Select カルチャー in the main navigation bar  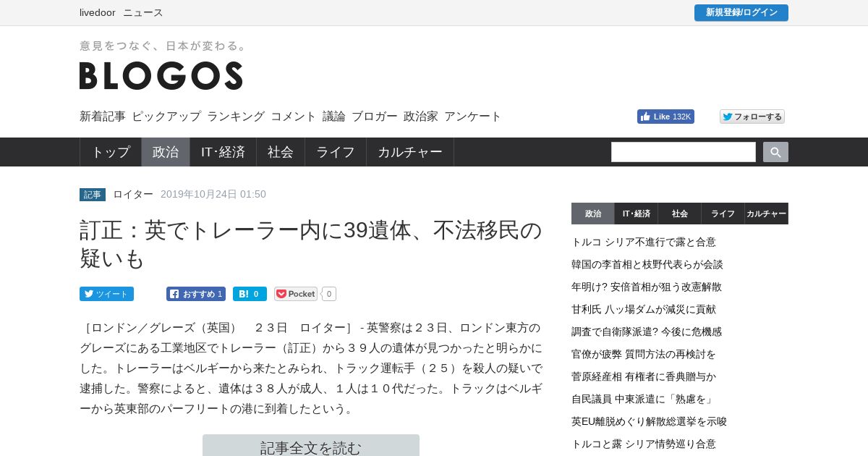click(x=410, y=152)
